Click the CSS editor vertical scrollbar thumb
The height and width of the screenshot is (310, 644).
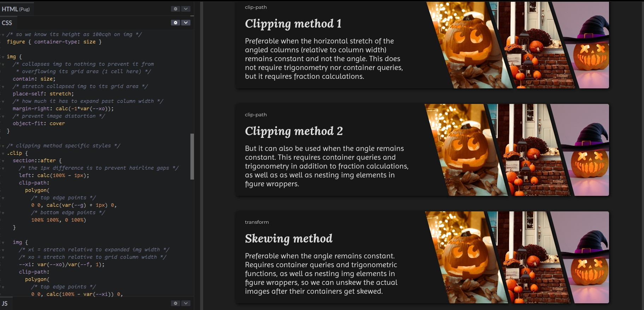tap(192, 156)
